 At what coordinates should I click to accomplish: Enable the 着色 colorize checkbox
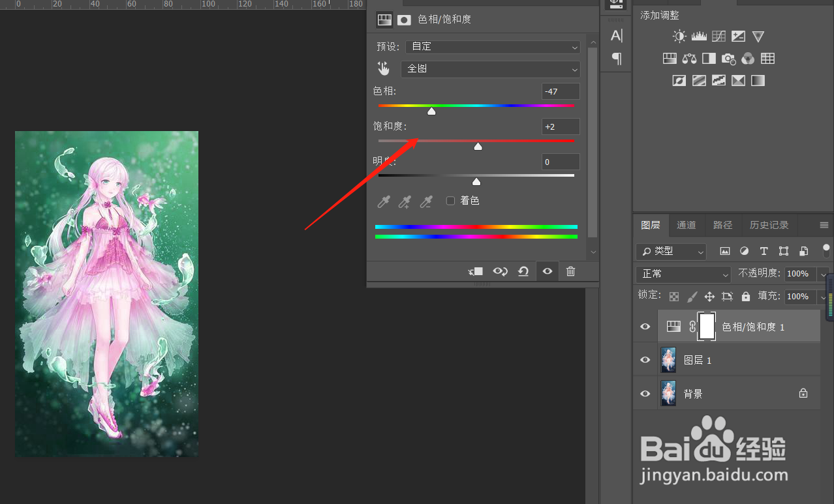[450, 201]
